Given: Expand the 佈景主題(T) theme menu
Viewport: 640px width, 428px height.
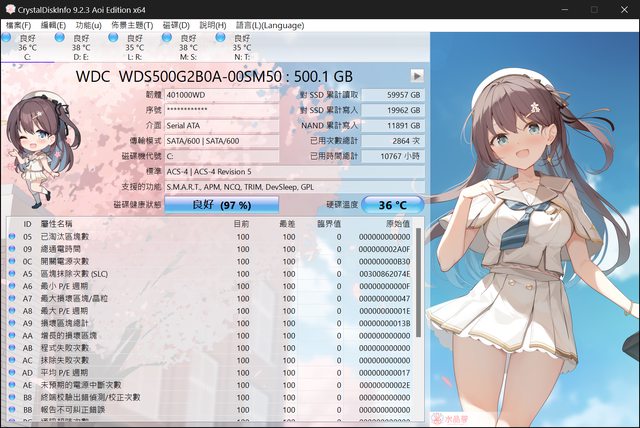Looking at the screenshot, I should pos(132,25).
